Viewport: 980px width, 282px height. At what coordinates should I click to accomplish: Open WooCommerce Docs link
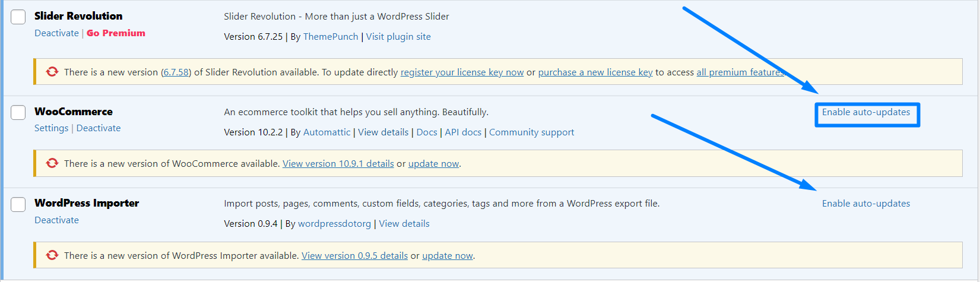pos(427,132)
